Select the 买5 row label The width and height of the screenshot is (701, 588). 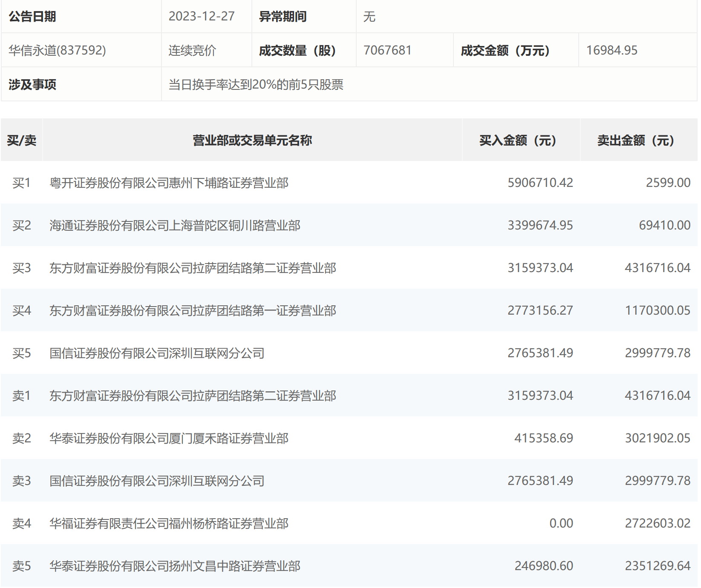tap(22, 353)
